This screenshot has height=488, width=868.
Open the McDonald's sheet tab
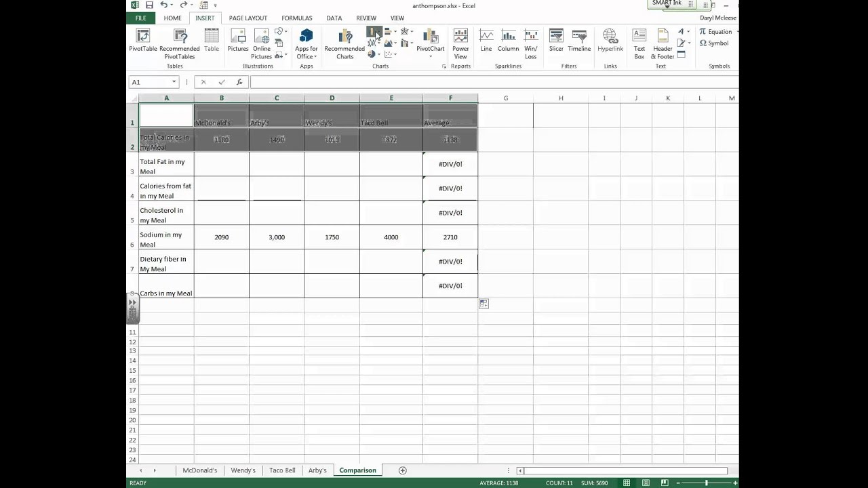click(x=200, y=470)
